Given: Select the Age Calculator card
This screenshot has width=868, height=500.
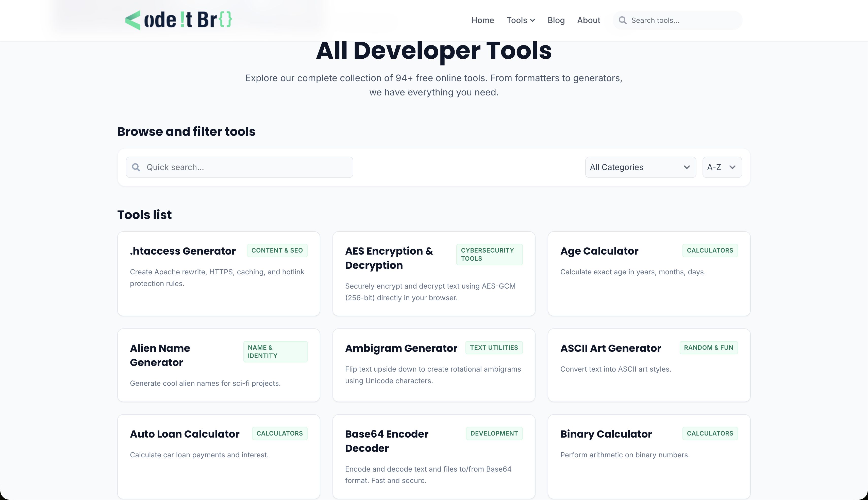Looking at the screenshot, I should 599,251.
